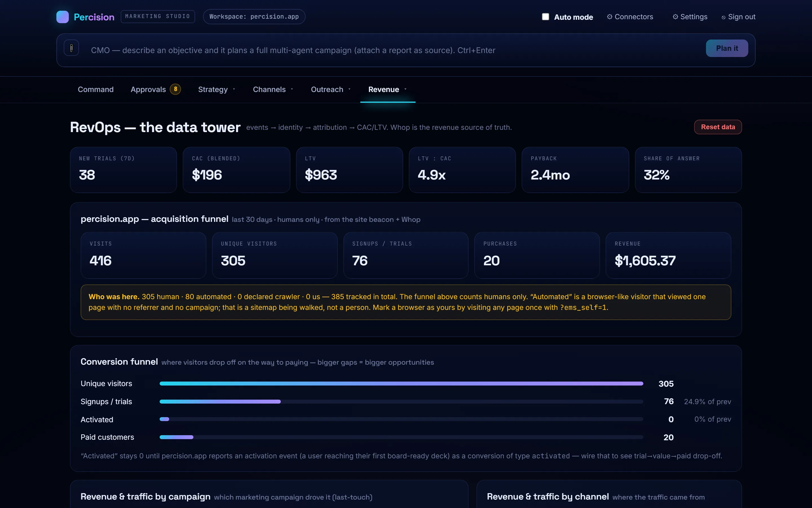This screenshot has width=812, height=508.
Task: Click the Unique visitors funnel bar
Action: pyautogui.click(x=401, y=383)
